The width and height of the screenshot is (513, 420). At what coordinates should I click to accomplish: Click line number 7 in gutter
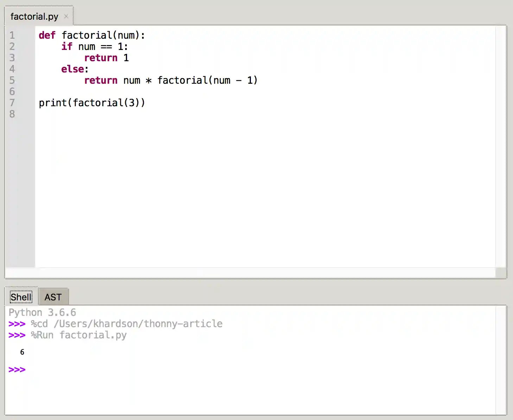(x=12, y=103)
